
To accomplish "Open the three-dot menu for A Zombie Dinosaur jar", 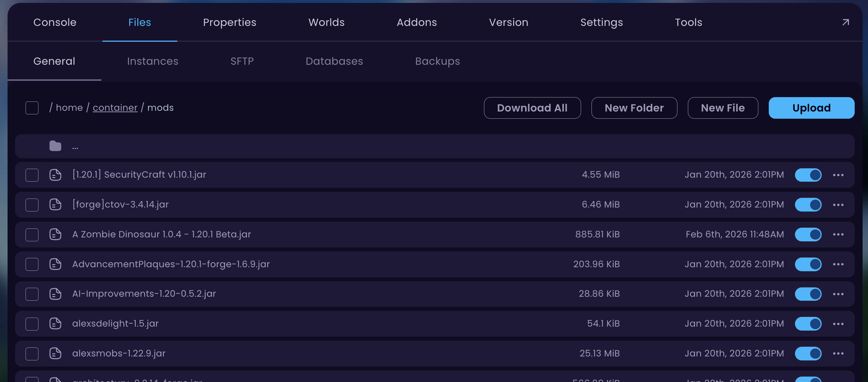I will pyautogui.click(x=838, y=235).
